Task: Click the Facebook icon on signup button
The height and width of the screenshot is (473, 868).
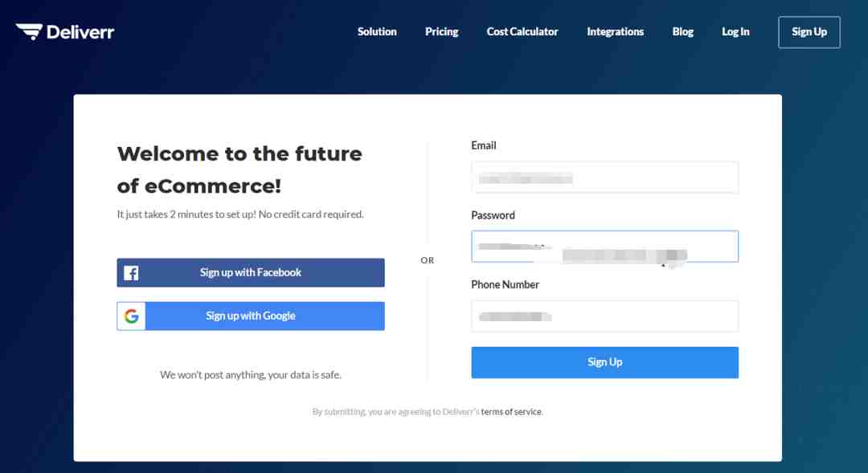Action: pyautogui.click(x=131, y=273)
